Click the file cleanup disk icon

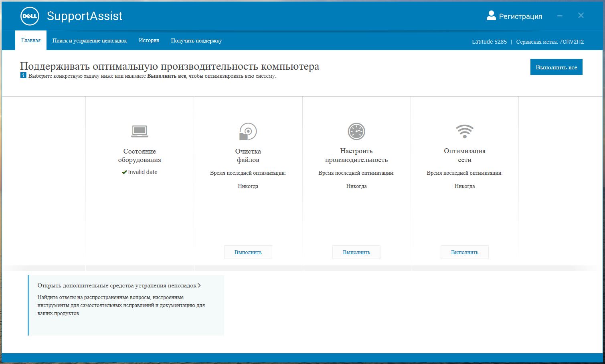click(248, 131)
